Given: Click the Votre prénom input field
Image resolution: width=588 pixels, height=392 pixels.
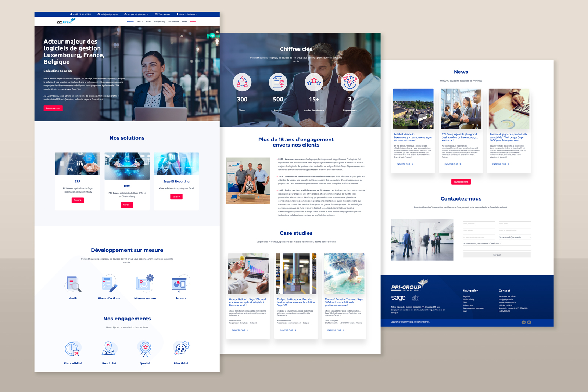Looking at the screenshot, I should coord(479,223).
